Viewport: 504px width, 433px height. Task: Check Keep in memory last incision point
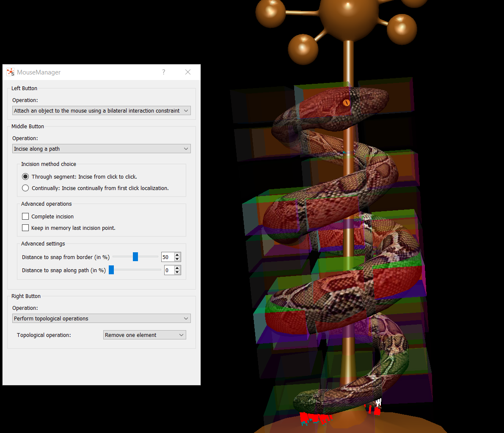[x=25, y=228]
